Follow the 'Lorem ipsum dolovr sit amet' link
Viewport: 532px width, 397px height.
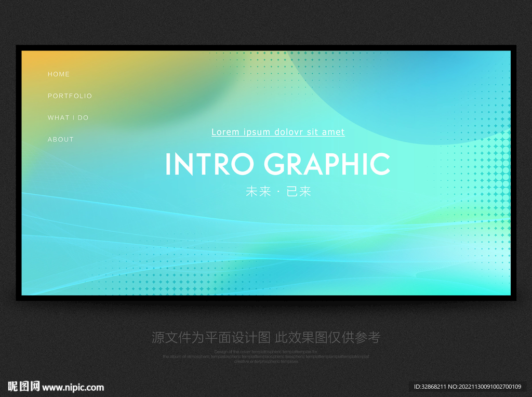tap(278, 132)
